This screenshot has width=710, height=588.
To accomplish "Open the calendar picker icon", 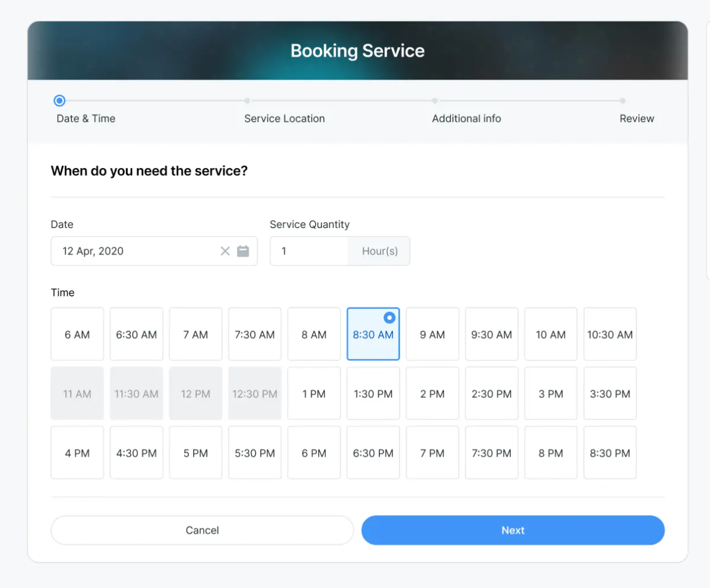I will click(243, 251).
